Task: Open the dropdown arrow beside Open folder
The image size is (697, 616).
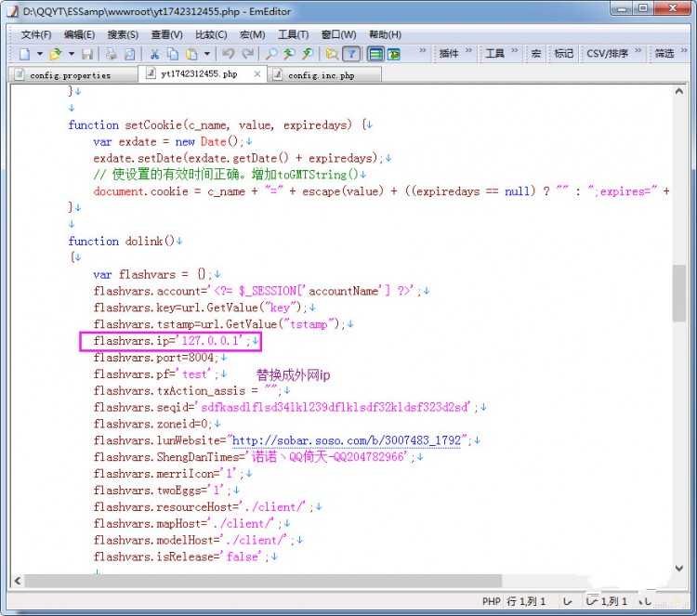Action: tap(71, 54)
